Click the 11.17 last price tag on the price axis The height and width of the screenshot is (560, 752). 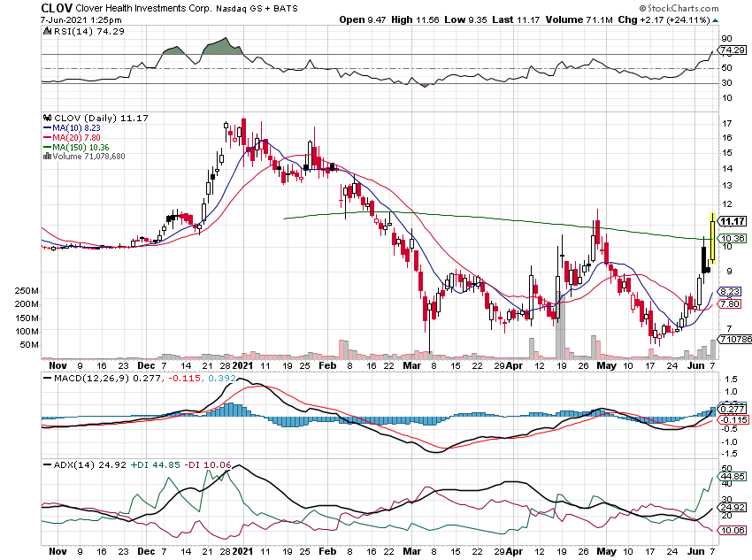[x=733, y=221]
